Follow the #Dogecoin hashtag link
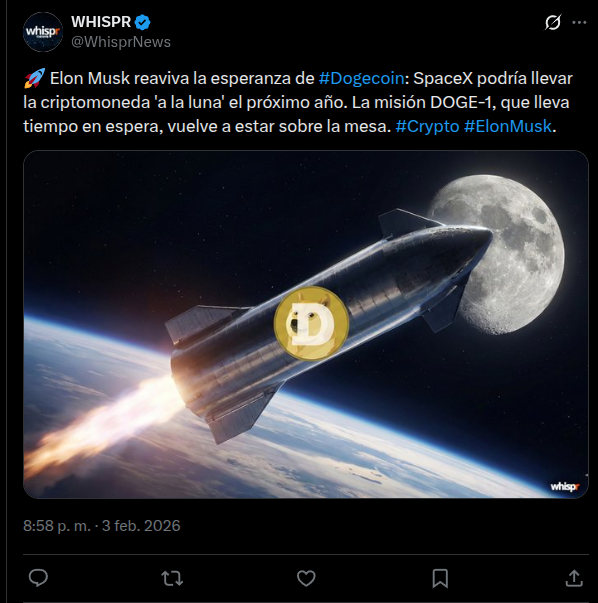598x603 pixels. [361, 78]
